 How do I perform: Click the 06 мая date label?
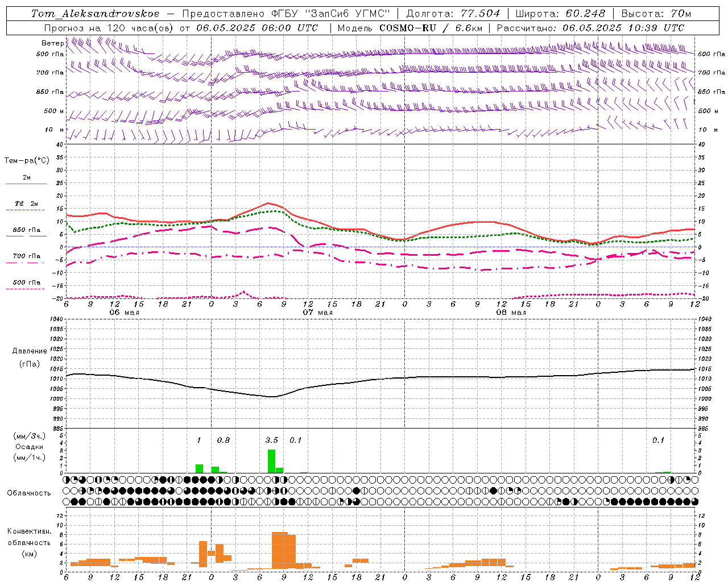click(125, 313)
